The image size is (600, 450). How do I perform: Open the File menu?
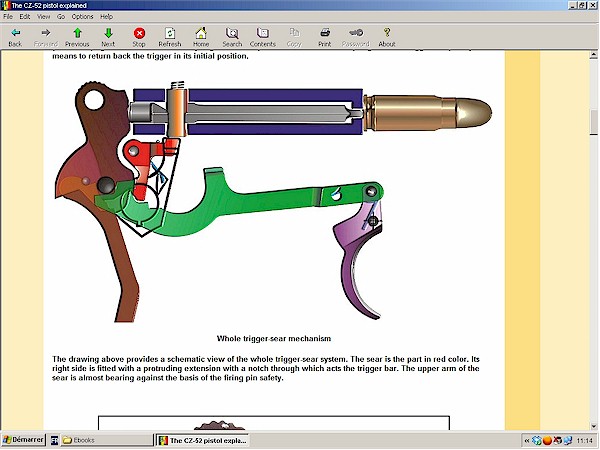click(x=8, y=16)
